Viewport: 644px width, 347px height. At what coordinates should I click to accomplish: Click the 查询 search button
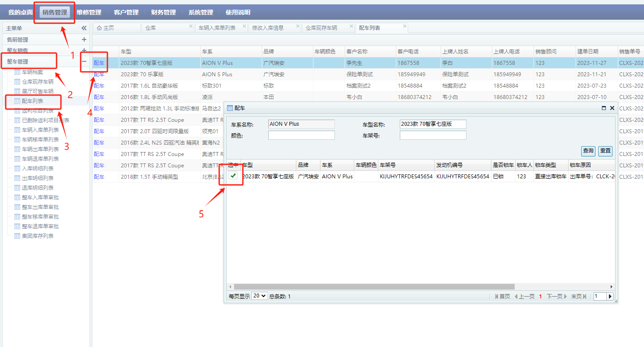click(588, 151)
